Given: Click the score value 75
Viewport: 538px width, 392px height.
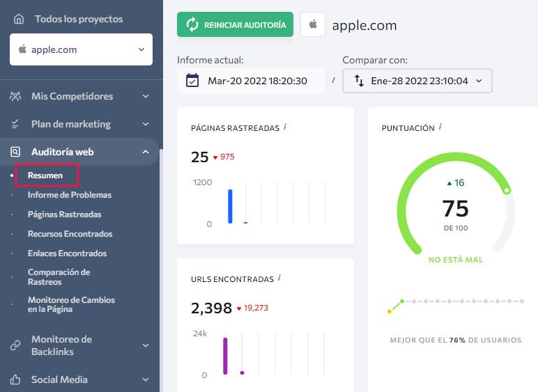Looking at the screenshot, I should point(455,208).
